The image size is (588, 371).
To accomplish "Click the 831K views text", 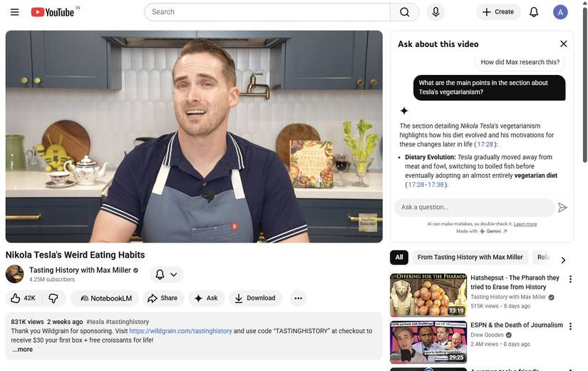I will click(x=27, y=322).
